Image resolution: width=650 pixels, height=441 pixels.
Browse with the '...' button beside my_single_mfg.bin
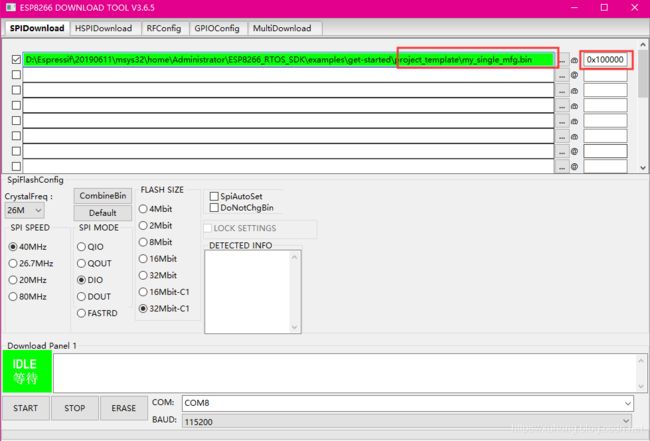pos(562,61)
